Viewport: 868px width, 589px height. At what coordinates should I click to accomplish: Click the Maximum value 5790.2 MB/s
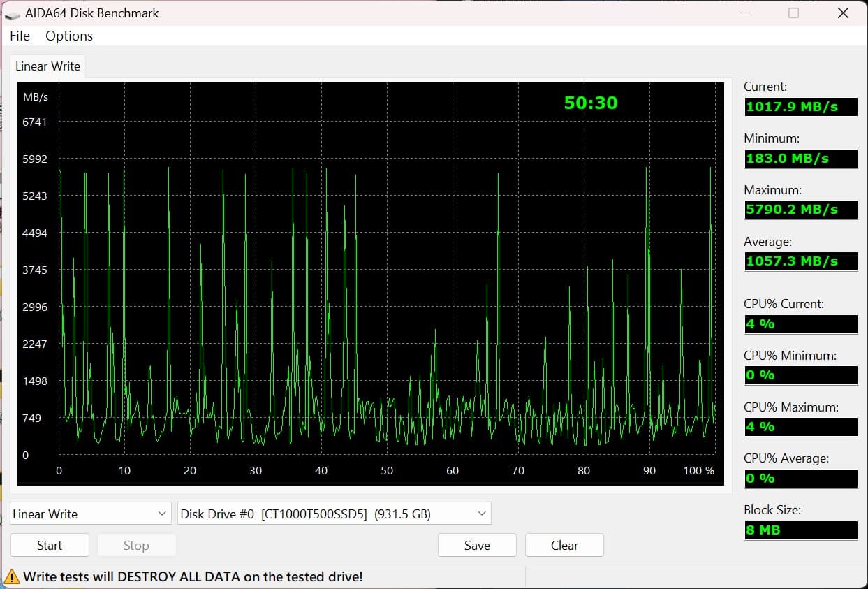pyautogui.click(x=801, y=210)
